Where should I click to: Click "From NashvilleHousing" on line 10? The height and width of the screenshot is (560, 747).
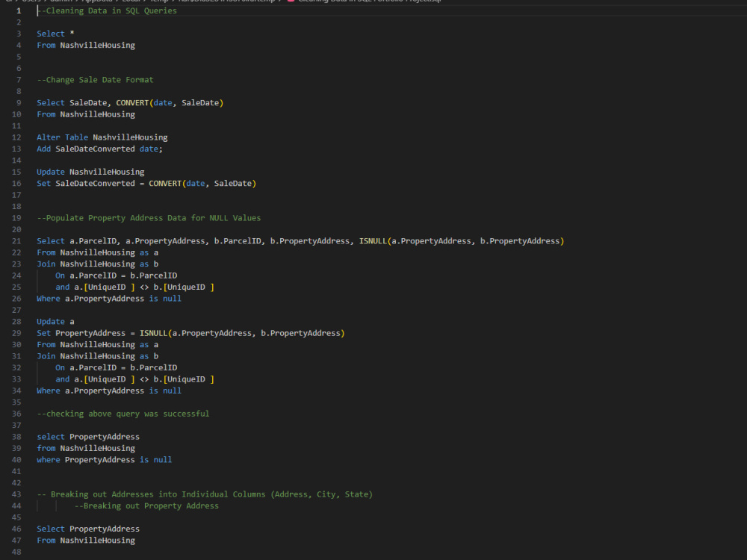[x=86, y=114]
